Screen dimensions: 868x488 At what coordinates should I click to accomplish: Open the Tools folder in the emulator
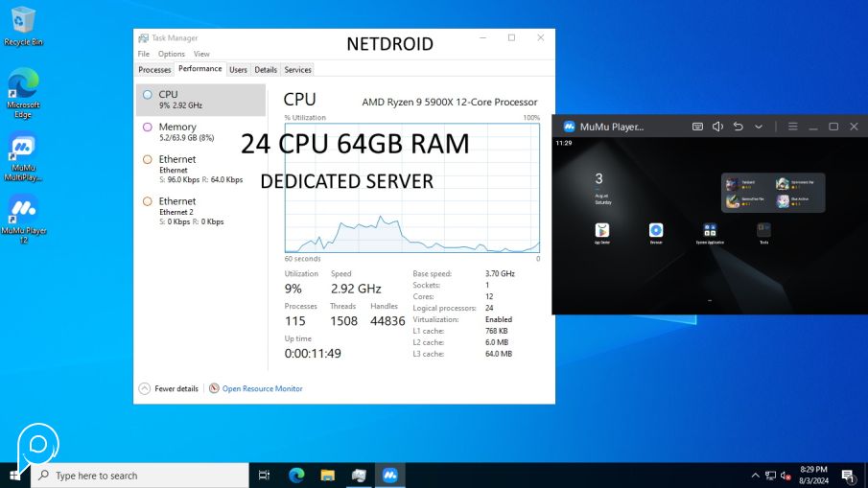pyautogui.click(x=763, y=231)
